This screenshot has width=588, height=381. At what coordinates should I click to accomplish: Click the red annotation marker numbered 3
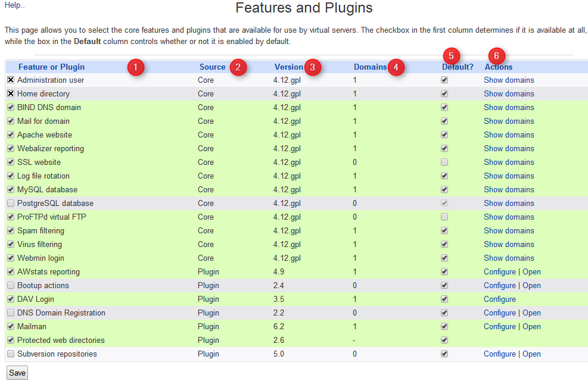coord(312,67)
